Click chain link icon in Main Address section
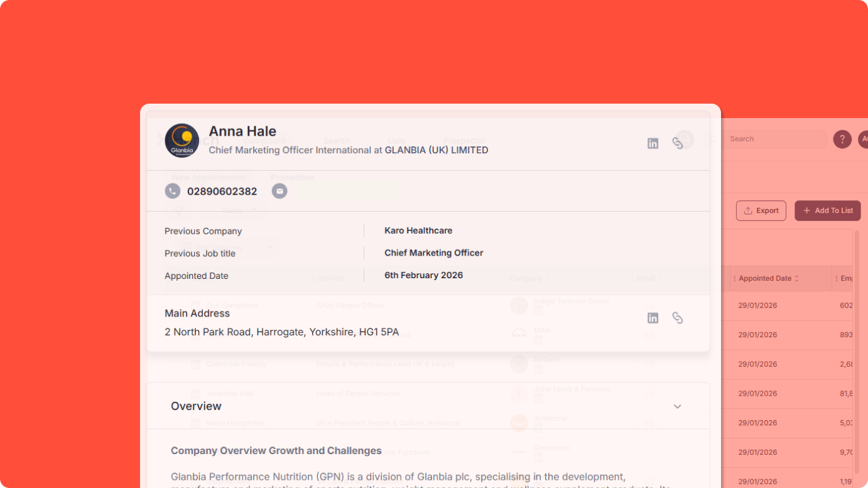 click(677, 318)
